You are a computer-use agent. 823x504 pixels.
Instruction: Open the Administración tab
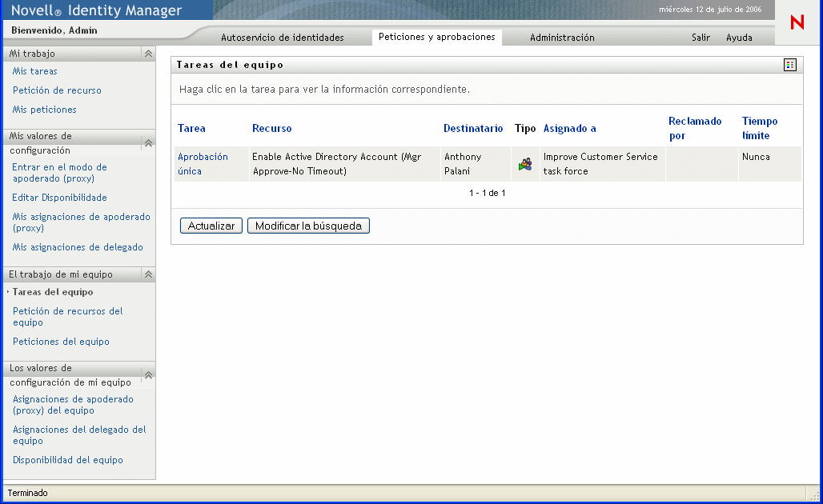[562, 38]
